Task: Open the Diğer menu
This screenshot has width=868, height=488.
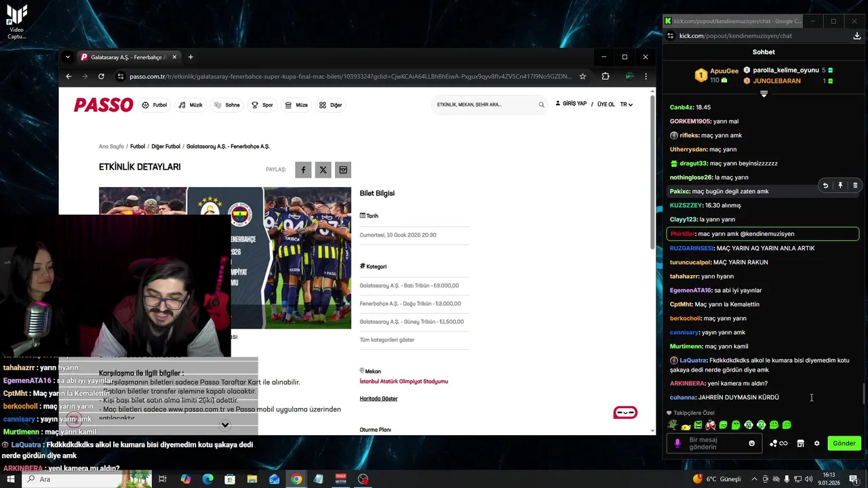Action: [331, 105]
